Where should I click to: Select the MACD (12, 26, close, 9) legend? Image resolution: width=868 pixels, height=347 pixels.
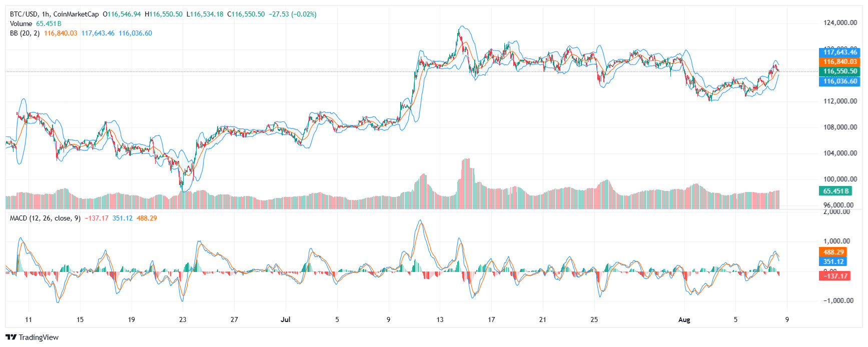pos(45,218)
